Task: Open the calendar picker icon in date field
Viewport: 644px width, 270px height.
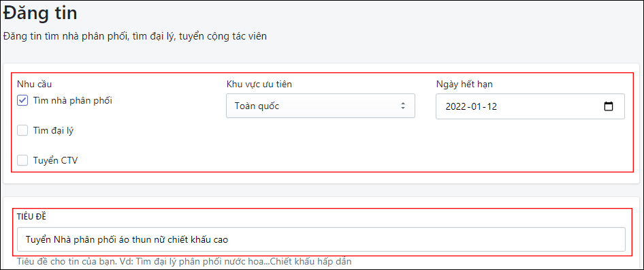Action: click(x=609, y=106)
